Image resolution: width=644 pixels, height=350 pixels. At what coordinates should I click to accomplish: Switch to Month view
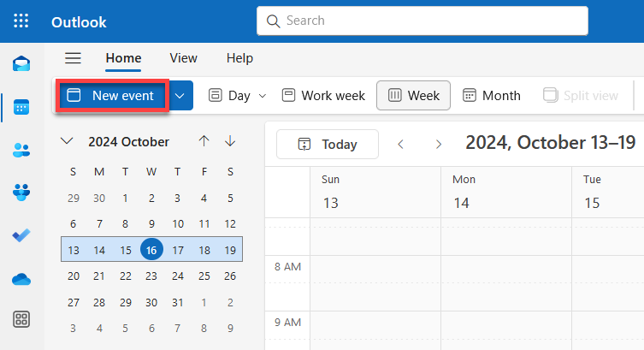click(x=492, y=95)
